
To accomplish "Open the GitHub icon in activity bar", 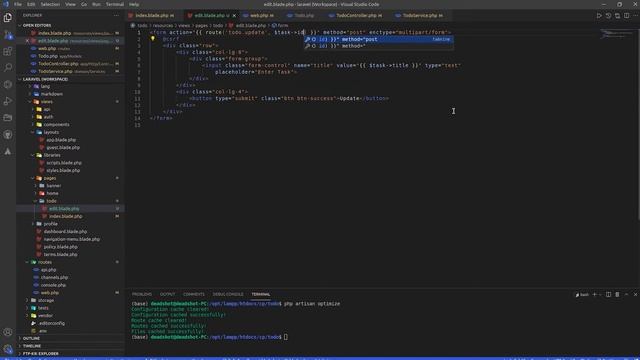I will [8, 135].
